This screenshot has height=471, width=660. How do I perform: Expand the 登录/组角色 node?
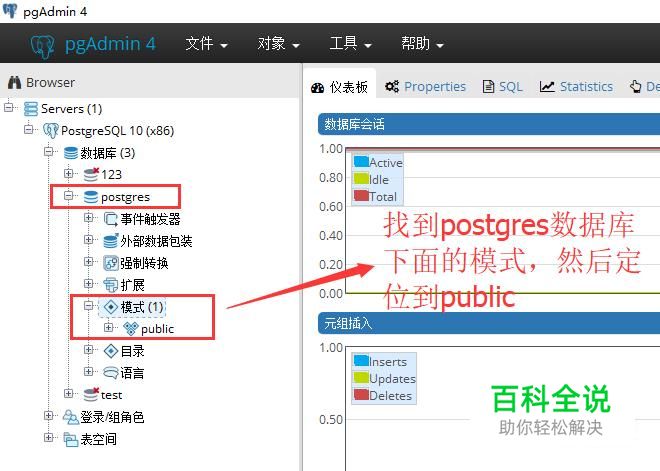tap(48, 415)
